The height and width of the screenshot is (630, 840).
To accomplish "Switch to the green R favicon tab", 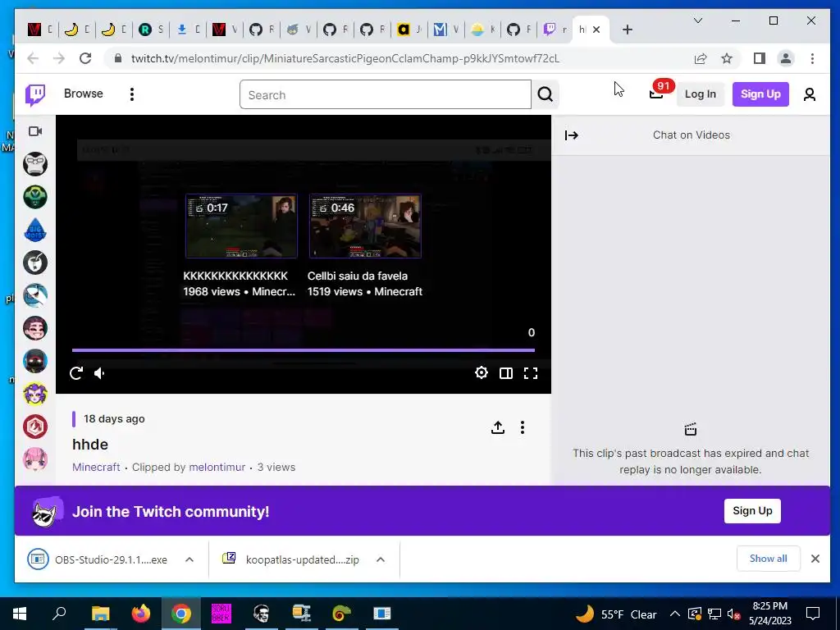I will (145, 30).
